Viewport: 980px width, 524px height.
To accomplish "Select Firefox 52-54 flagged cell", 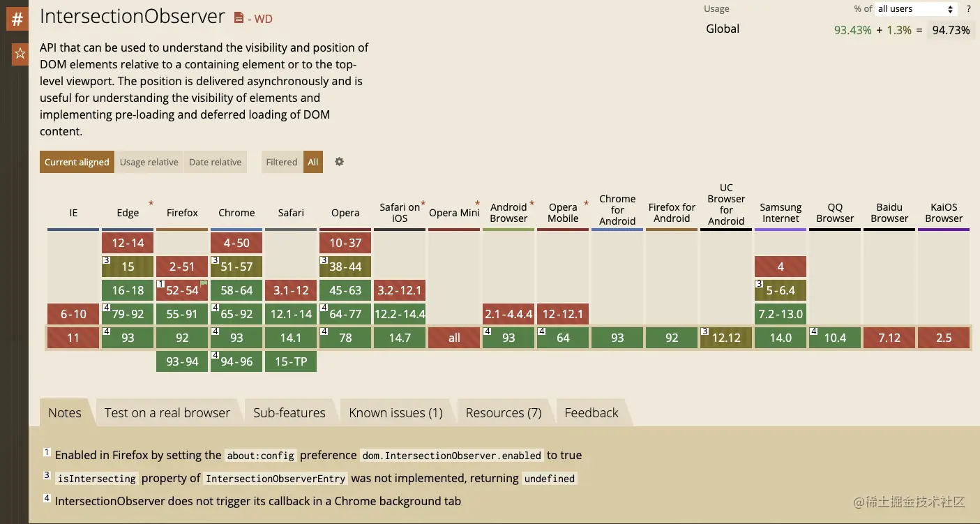I will point(182,290).
